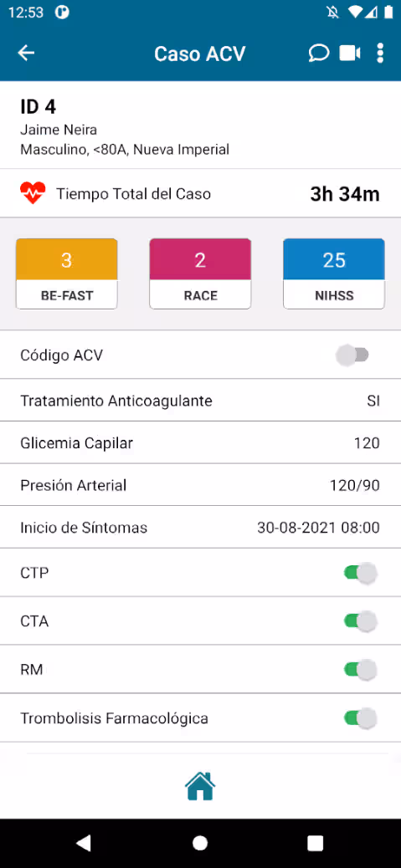Open the BE-FAST score card
The height and width of the screenshot is (868, 401).
(66, 273)
